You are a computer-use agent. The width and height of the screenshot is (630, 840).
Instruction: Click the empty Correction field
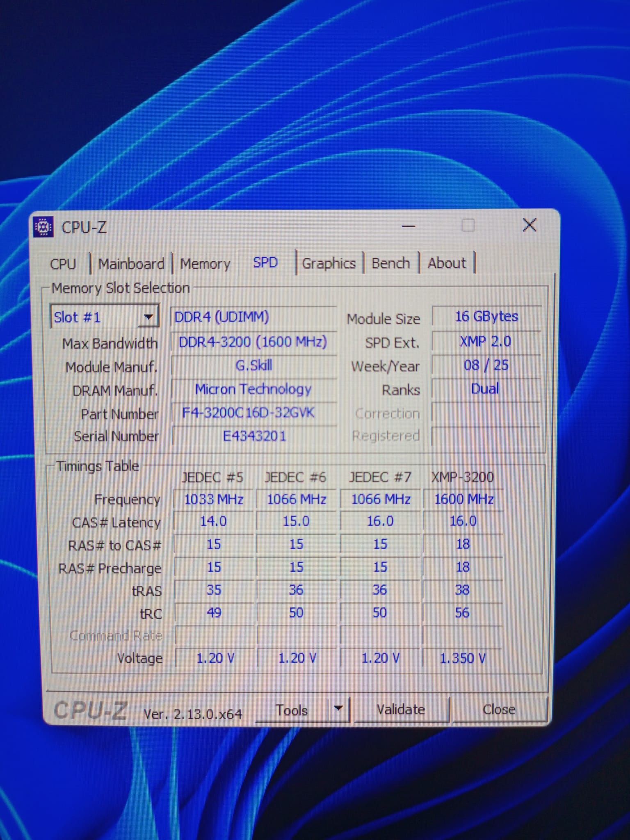pyautogui.click(x=486, y=412)
